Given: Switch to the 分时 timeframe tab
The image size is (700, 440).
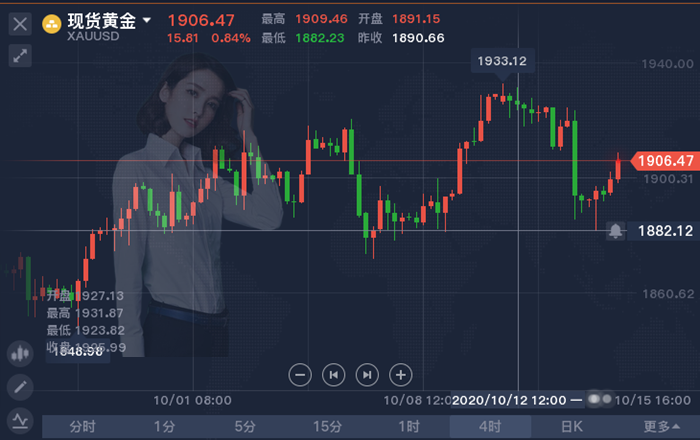Looking at the screenshot, I should (x=83, y=427).
